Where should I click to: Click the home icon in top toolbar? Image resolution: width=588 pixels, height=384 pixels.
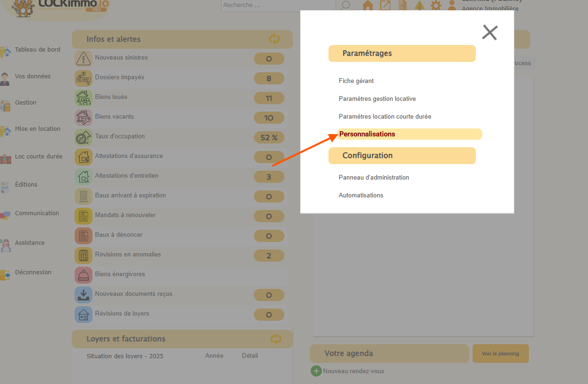[x=368, y=6]
